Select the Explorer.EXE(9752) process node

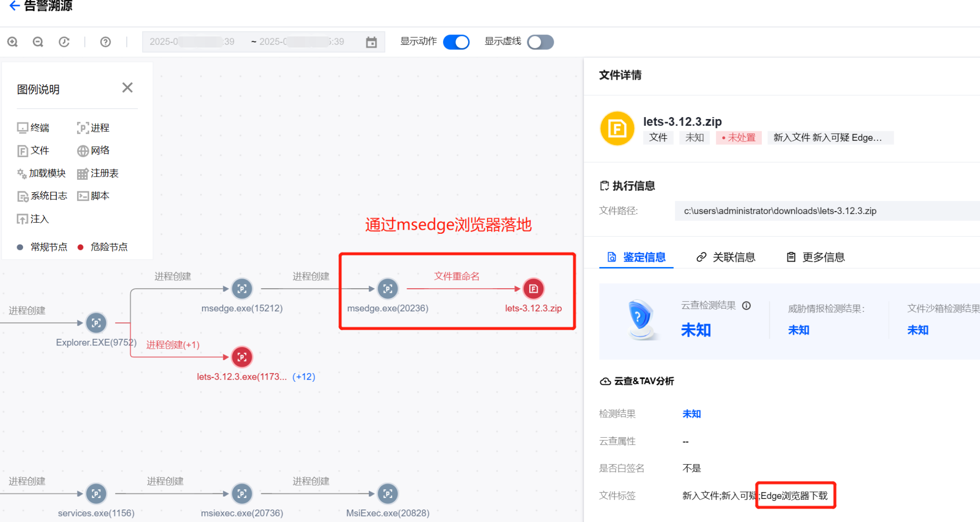coord(96,323)
